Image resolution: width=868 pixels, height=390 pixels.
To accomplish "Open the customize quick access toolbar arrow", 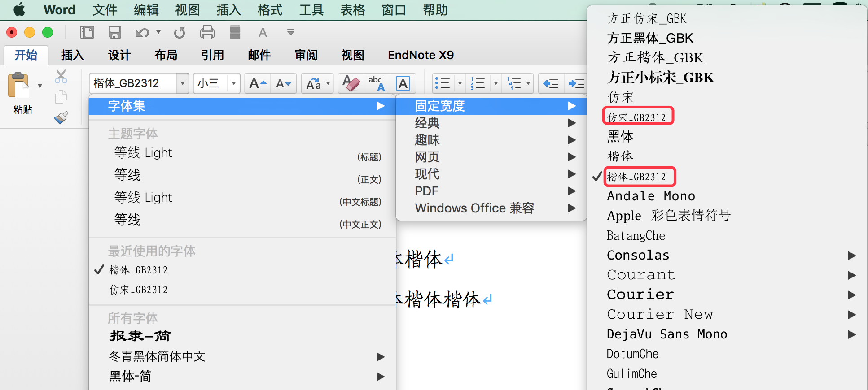I will click(291, 32).
